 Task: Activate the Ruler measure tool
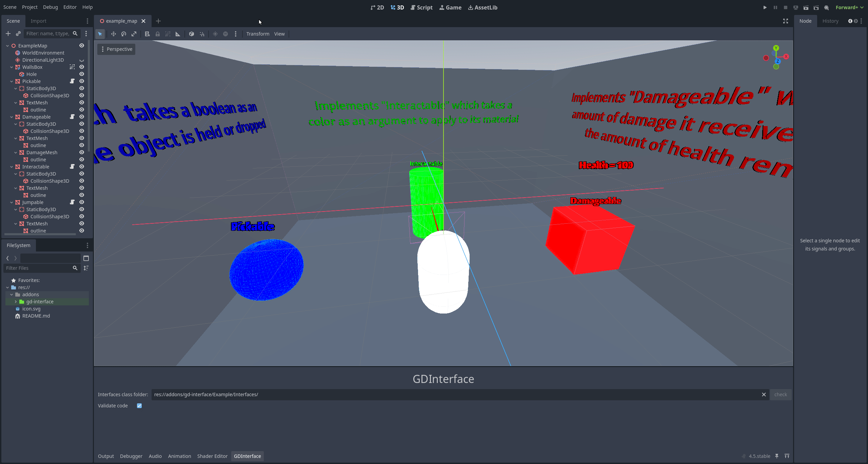pyautogui.click(x=178, y=34)
